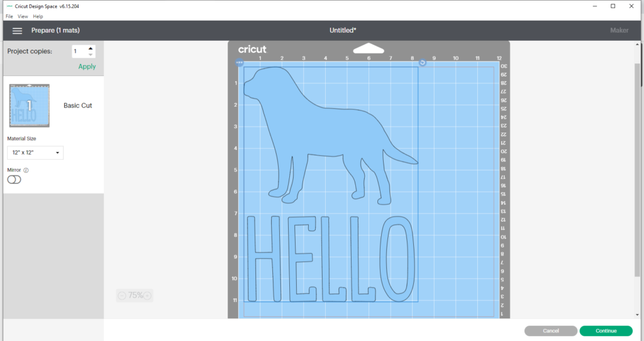Close the Cricut Design Space window
The width and height of the screenshot is (644, 341).
coord(631,6)
